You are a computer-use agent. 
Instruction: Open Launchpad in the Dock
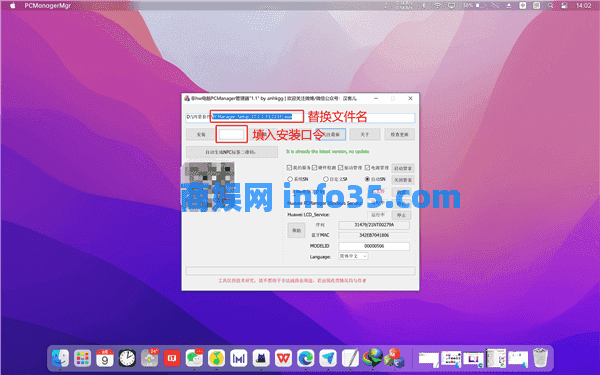82,359
